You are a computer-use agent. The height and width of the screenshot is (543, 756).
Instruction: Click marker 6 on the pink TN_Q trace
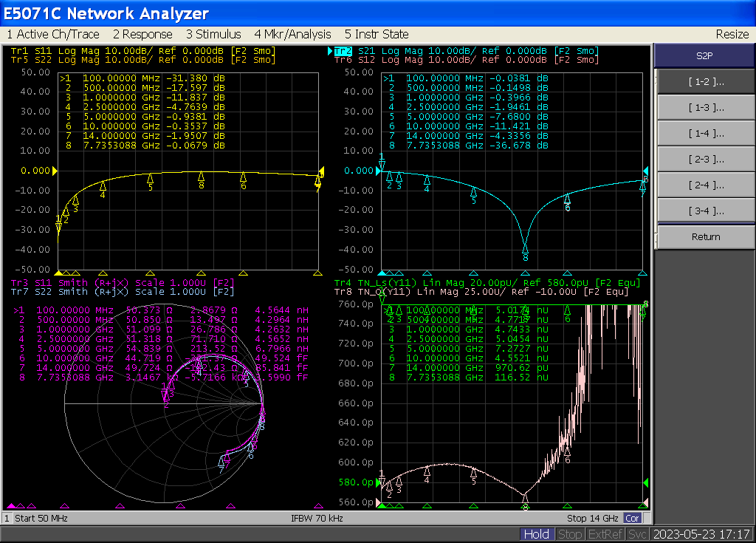pos(568,454)
